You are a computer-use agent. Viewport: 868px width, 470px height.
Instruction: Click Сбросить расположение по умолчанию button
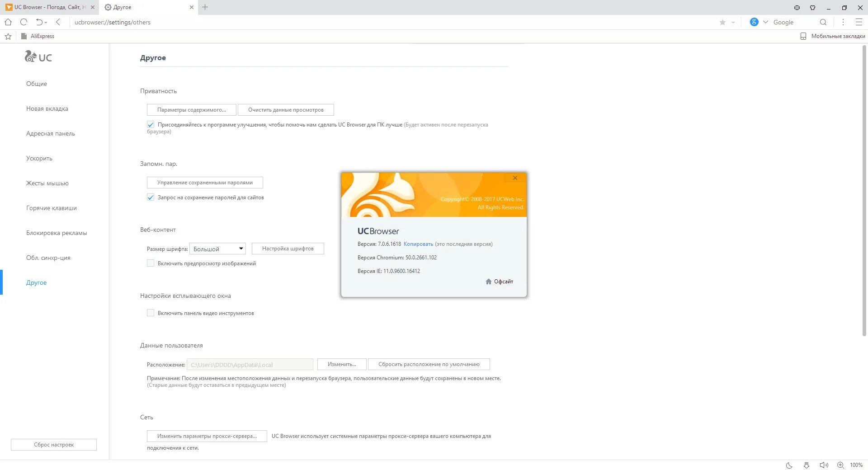tap(429, 364)
